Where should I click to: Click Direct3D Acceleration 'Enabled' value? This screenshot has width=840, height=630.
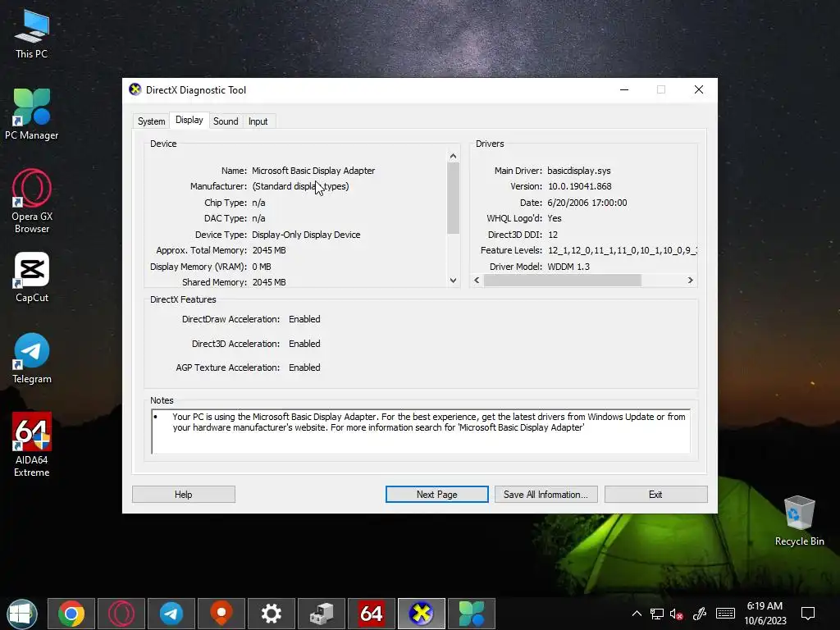coord(304,344)
